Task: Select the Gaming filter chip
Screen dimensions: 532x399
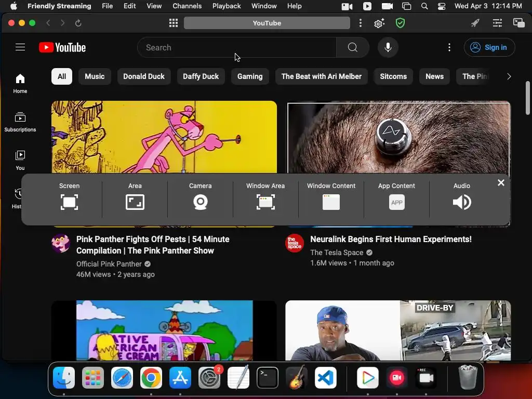Action: click(x=250, y=76)
